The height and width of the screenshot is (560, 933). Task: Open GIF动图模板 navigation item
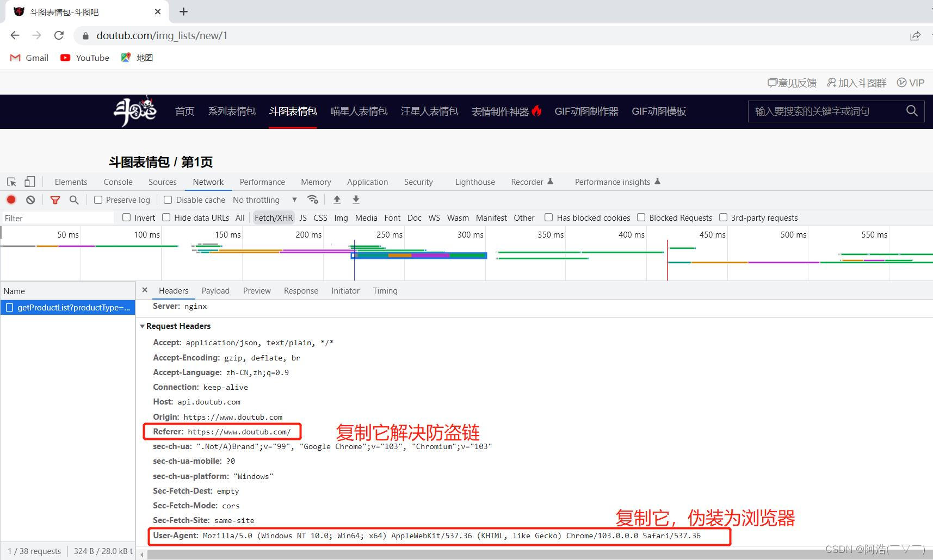click(x=659, y=111)
